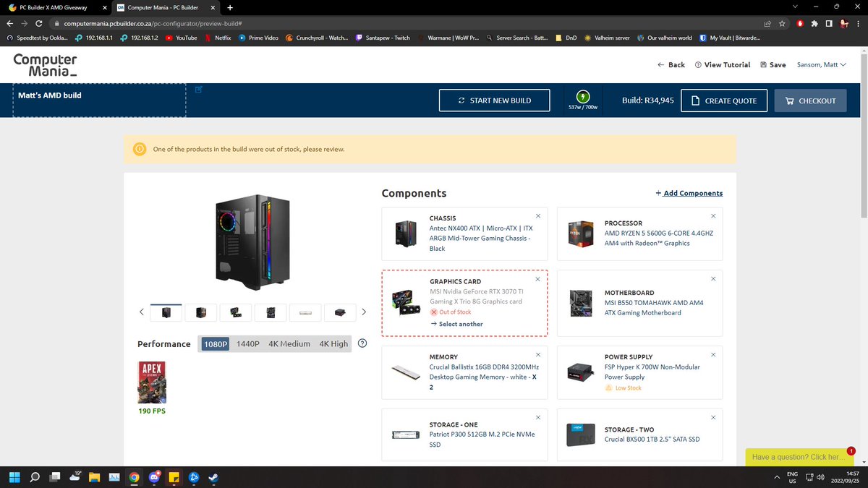Share this page via address bar icon
This screenshot has width=868, height=488.
[x=767, y=23]
